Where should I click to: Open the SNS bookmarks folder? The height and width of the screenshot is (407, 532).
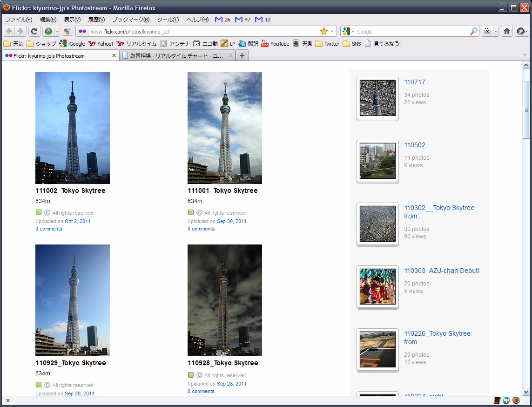pos(352,43)
